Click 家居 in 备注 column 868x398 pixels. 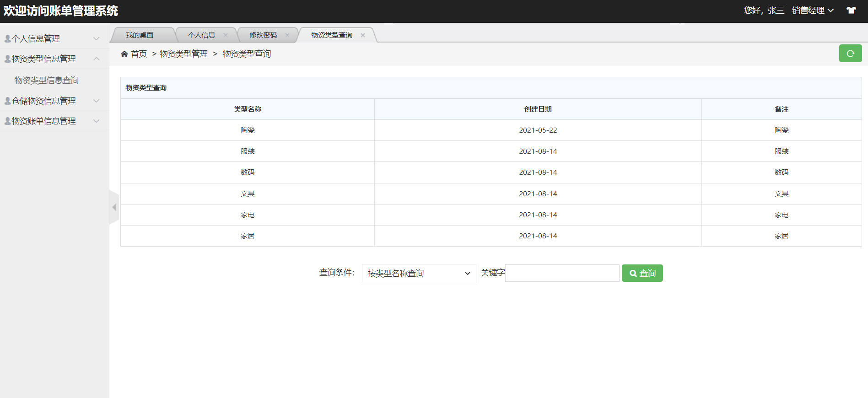782,236
